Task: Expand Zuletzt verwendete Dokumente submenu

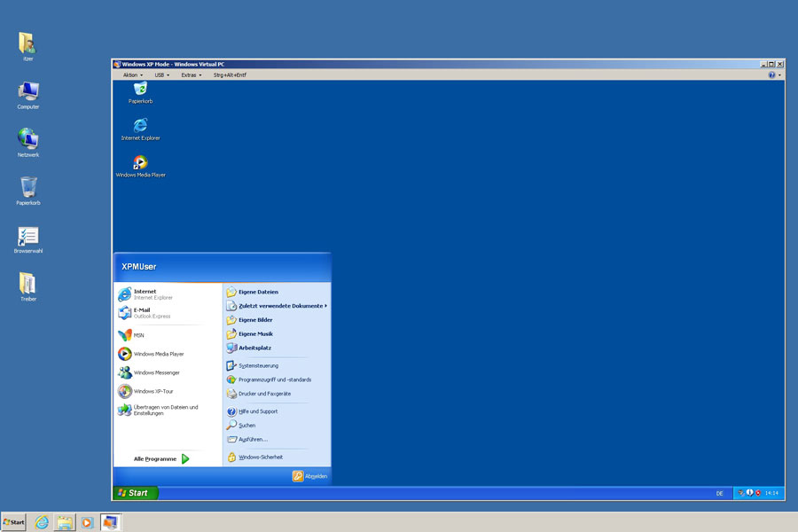Action: (277, 306)
